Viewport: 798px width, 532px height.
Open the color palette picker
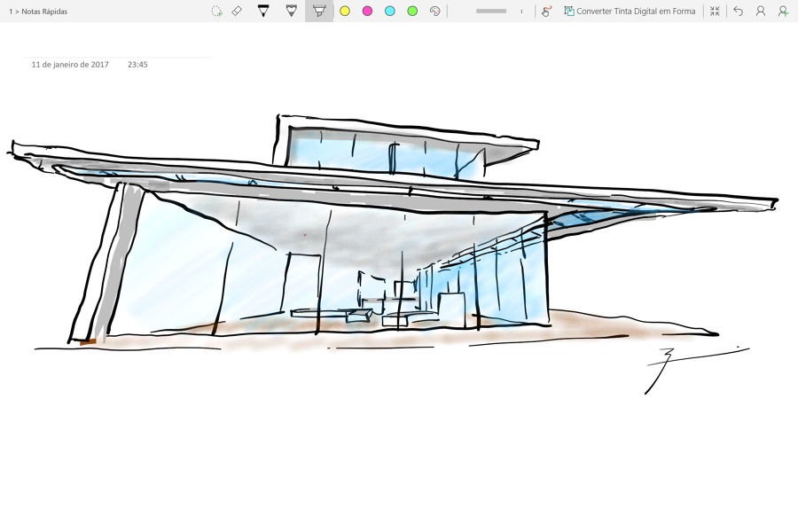[434, 11]
